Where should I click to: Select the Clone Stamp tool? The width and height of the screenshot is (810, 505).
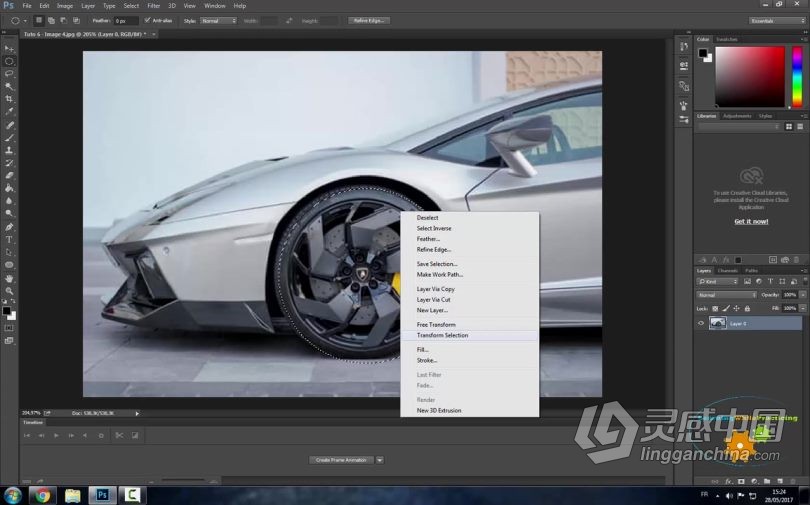coord(9,150)
